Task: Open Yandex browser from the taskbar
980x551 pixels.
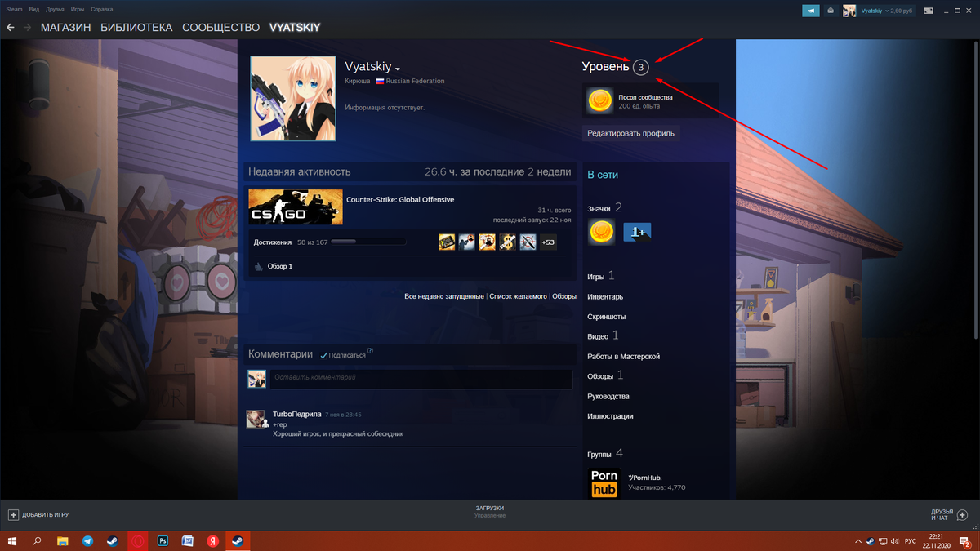Action: 212,541
